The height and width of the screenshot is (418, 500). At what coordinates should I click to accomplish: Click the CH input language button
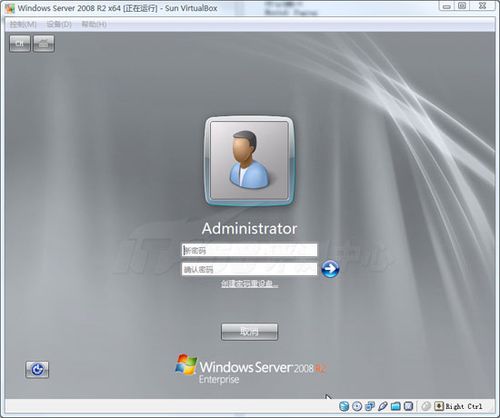pyautogui.click(x=20, y=44)
